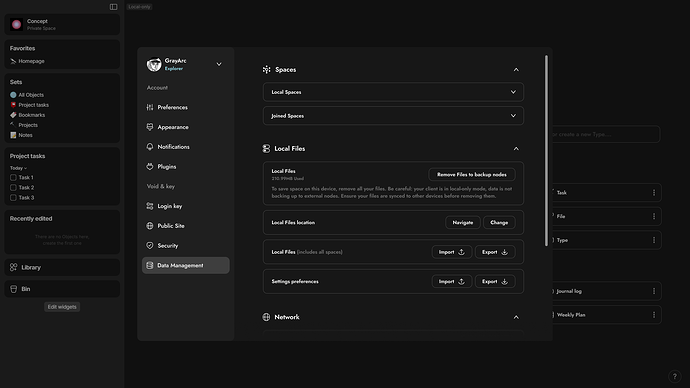Open Appearance settings page

click(185, 127)
